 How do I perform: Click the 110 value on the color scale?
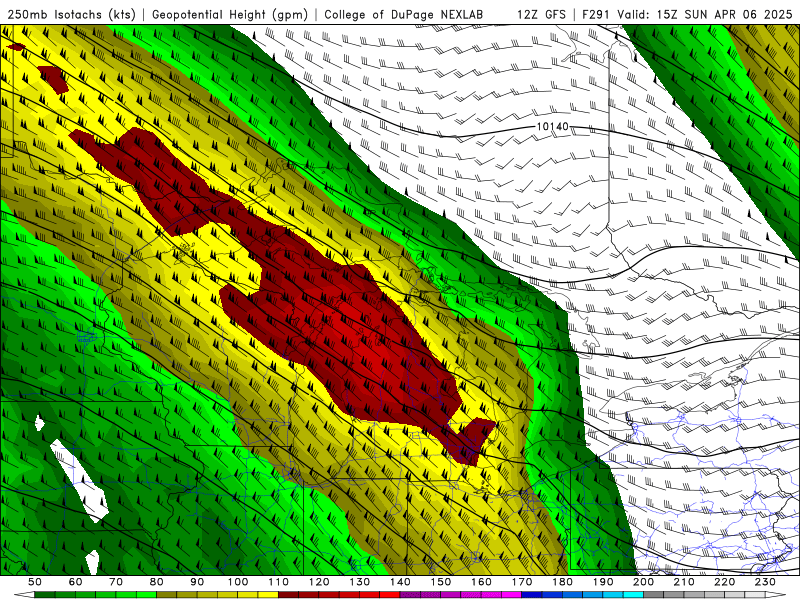click(x=279, y=582)
